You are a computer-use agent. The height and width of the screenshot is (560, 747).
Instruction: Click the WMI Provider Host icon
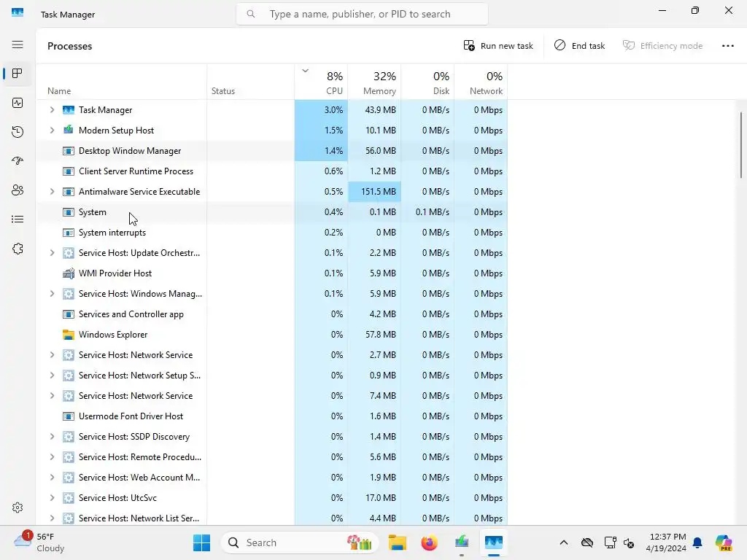point(69,273)
